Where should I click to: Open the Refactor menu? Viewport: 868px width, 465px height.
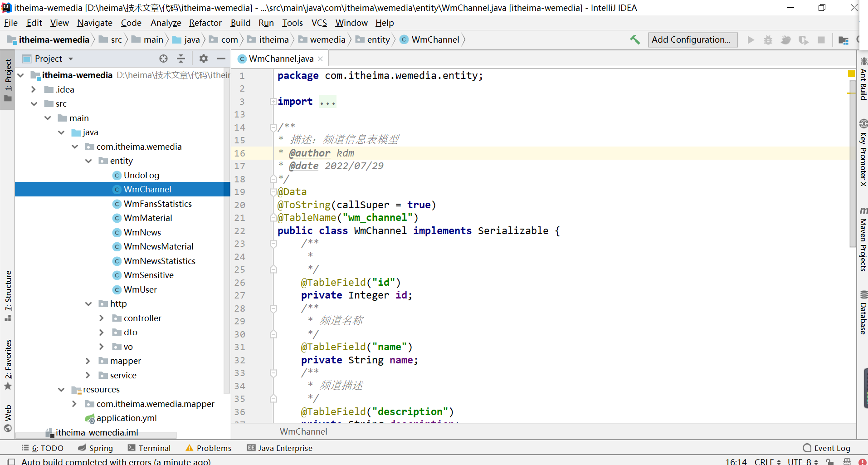coord(205,23)
